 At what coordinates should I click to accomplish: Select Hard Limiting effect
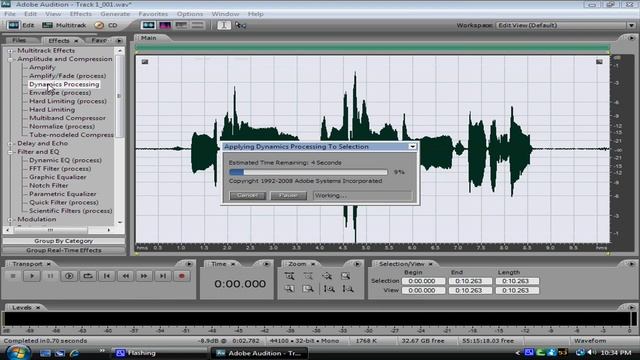tap(52, 109)
